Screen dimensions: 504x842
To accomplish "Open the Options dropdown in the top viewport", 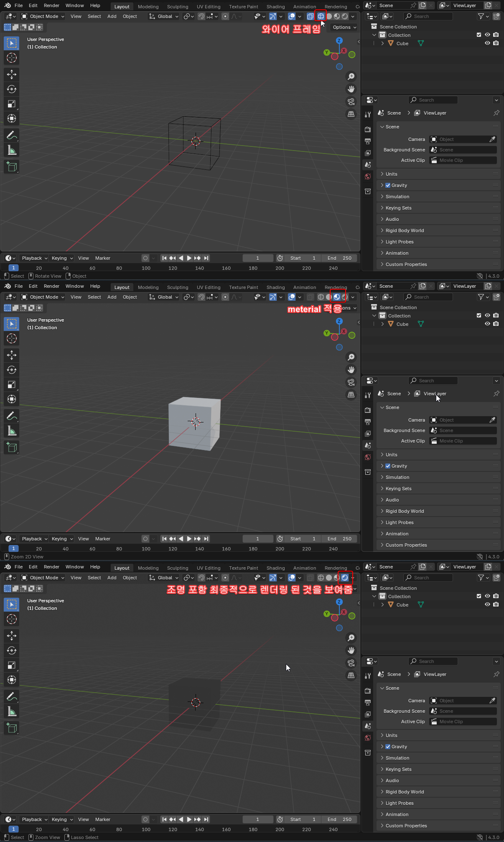I will (345, 27).
